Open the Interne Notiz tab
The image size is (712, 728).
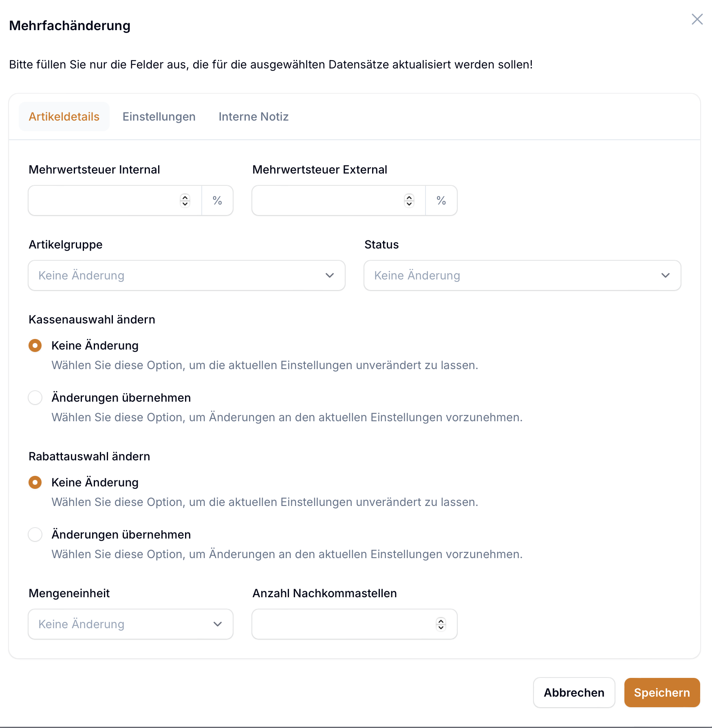click(253, 117)
